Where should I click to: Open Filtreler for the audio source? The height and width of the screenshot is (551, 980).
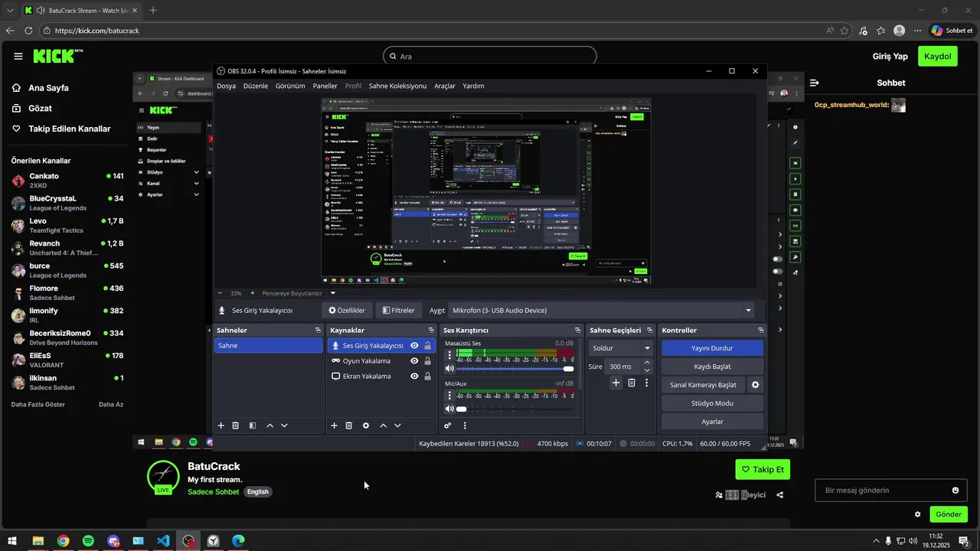[x=399, y=311]
